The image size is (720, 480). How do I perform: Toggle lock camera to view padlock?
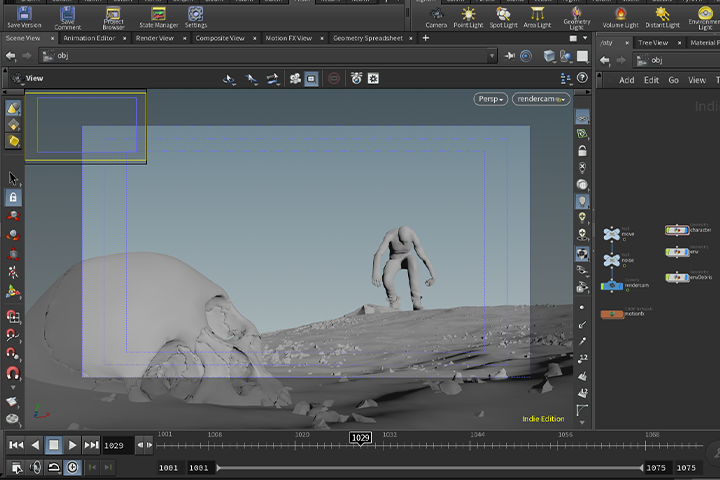pos(582,151)
